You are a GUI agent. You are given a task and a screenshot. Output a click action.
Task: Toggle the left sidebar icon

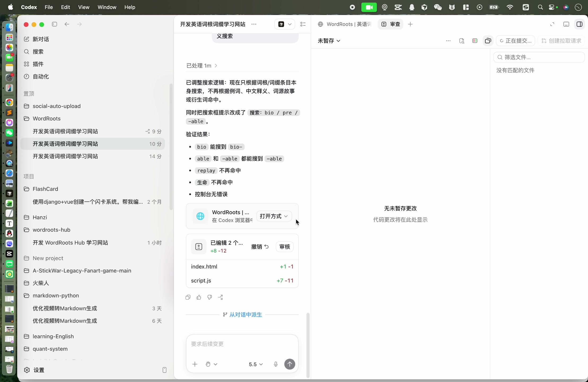pos(55,24)
